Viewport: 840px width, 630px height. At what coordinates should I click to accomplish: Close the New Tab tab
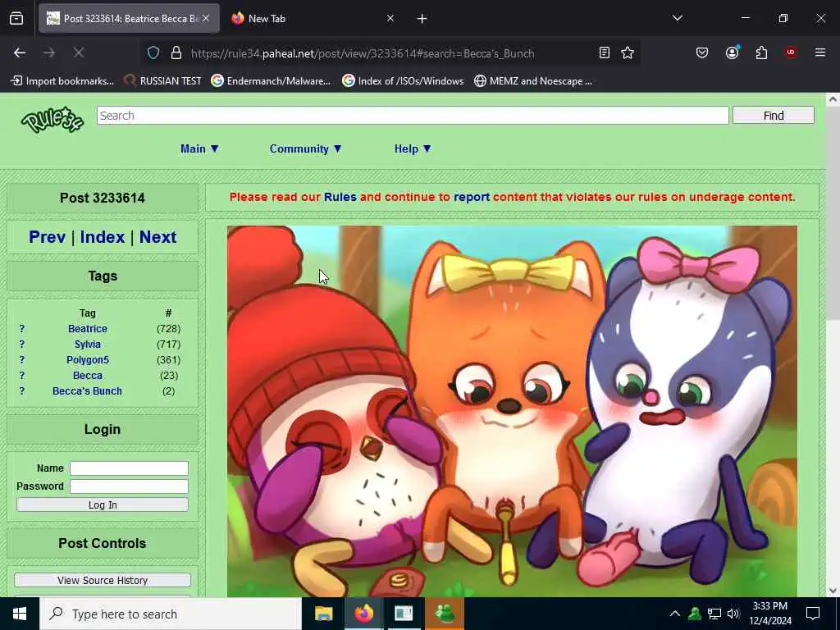pyautogui.click(x=390, y=19)
